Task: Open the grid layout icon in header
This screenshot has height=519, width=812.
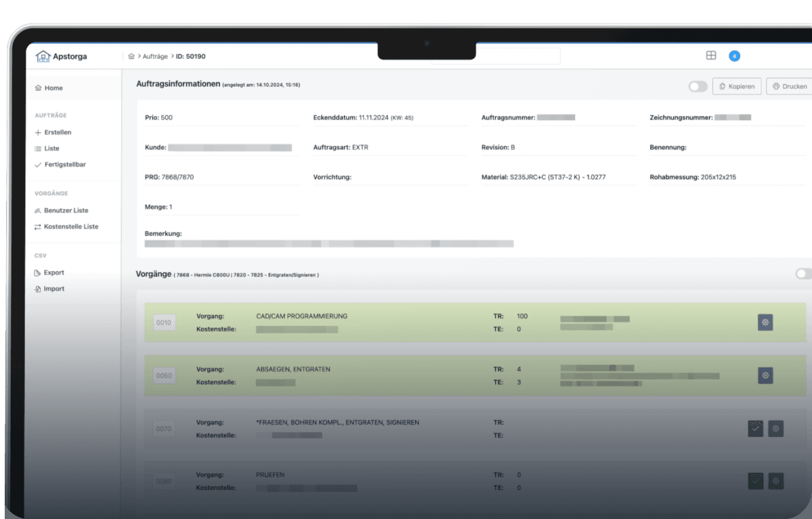Action: [x=711, y=56]
